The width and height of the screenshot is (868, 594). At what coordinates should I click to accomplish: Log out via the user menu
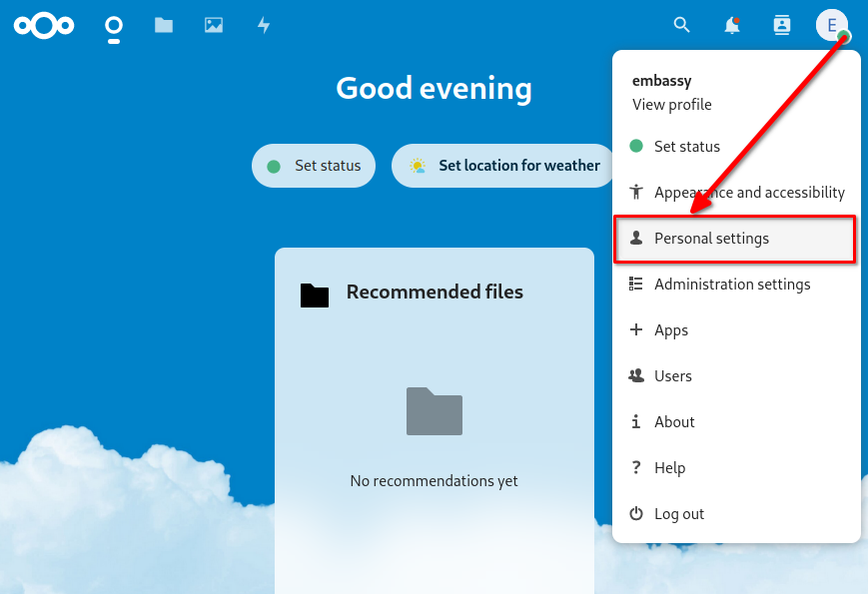pyautogui.click(x=677, y=513)
